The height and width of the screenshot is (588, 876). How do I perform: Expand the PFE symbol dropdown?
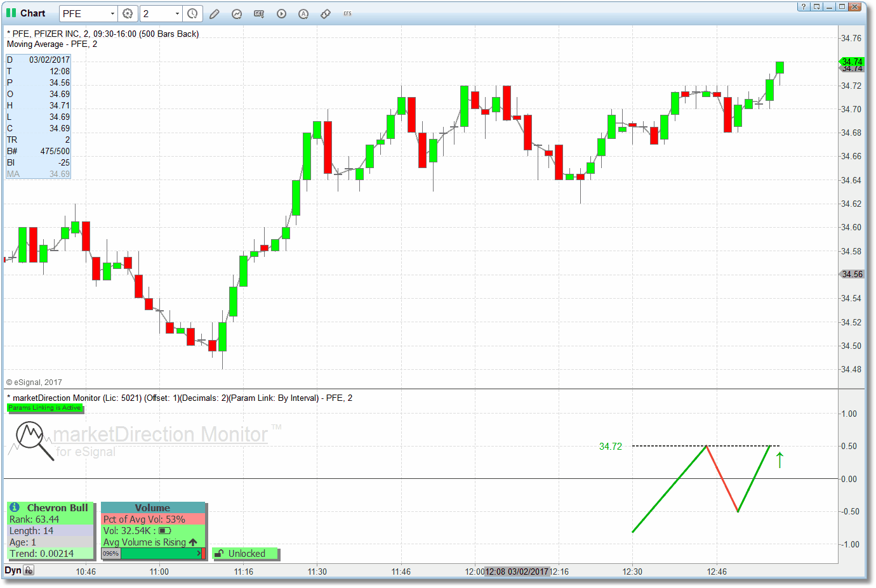[112, 13]
